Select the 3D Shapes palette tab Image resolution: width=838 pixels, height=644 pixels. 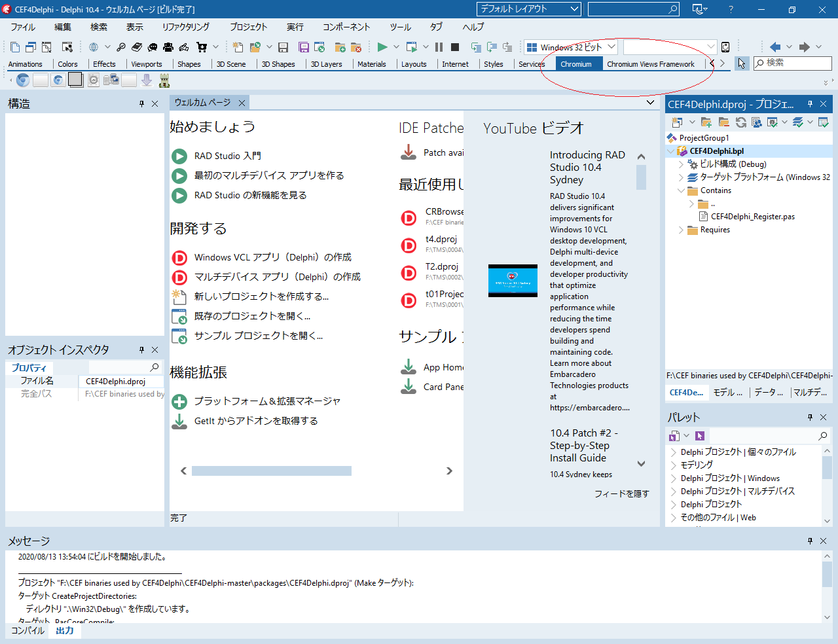click(278, 64)
